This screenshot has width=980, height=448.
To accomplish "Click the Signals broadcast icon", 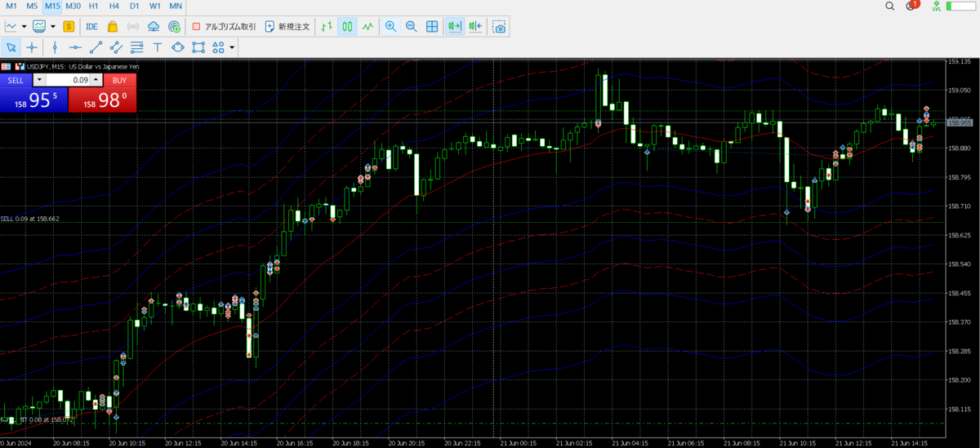I will click(x=133, y=26).
